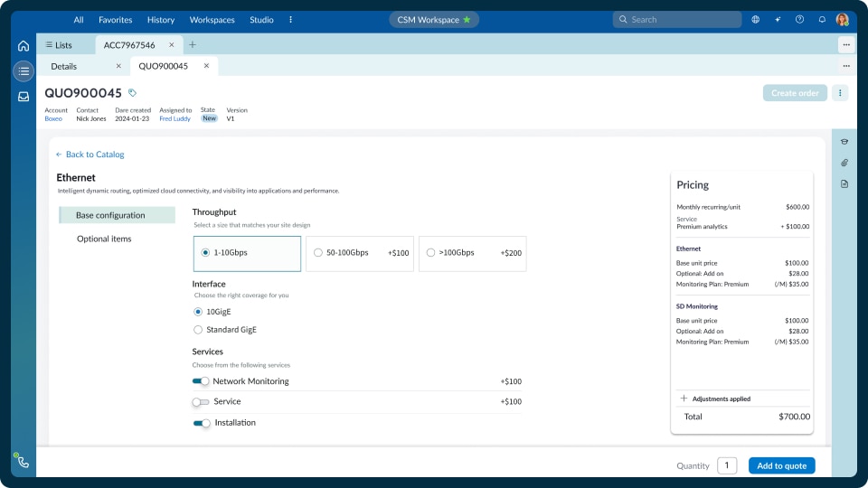Click the Add to quote button
Screen dimensions: 868x488
(781, 466)
